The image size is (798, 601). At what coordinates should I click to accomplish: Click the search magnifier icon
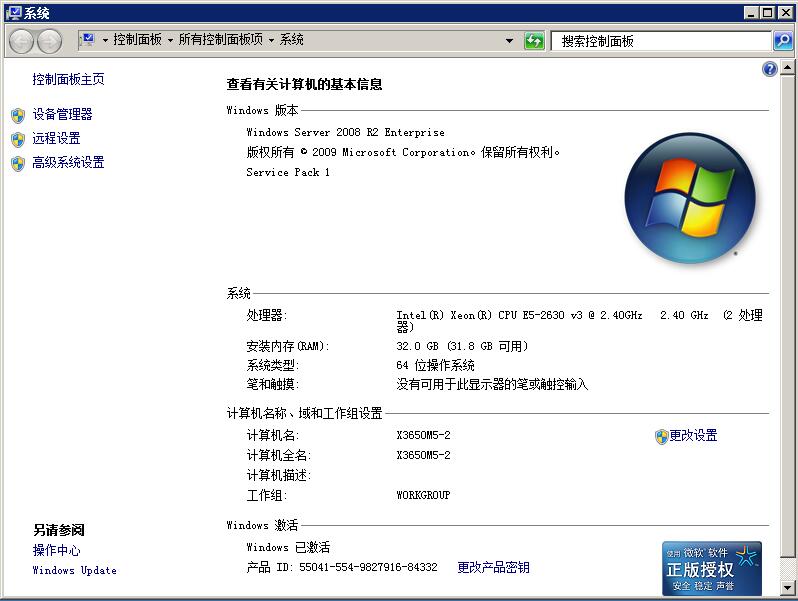click(x=783, y=41)
